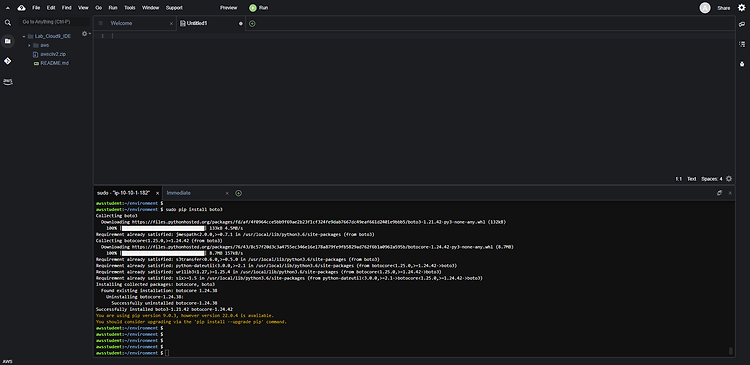Click the Share button
The image size is (750, 365).
(724, 8)
